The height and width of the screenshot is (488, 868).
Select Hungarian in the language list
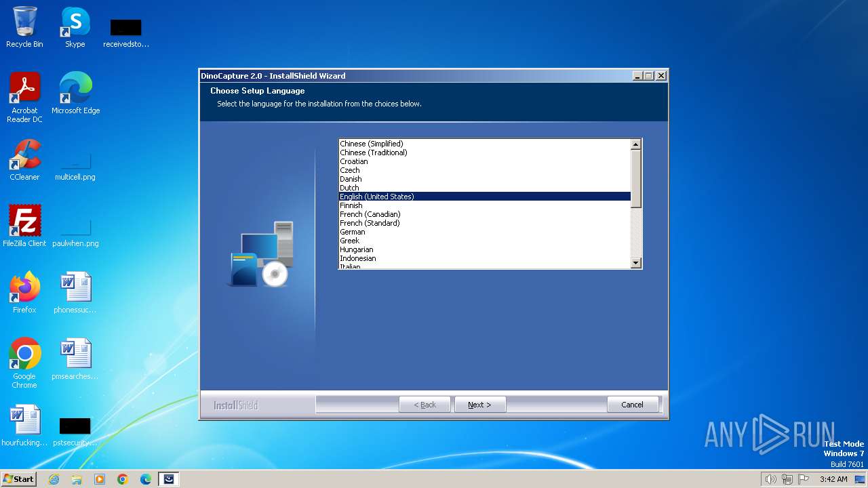pos(485,249)
